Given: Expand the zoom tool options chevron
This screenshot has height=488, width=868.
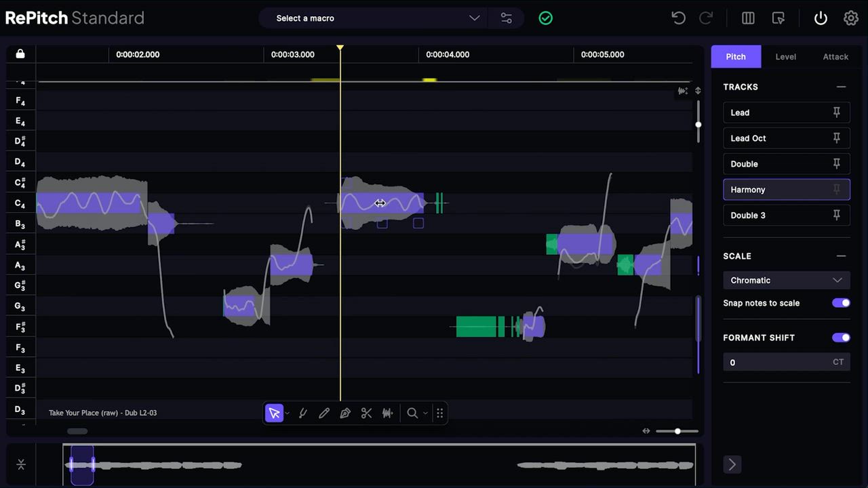Looking at the screenshot, I should point(425,413).
